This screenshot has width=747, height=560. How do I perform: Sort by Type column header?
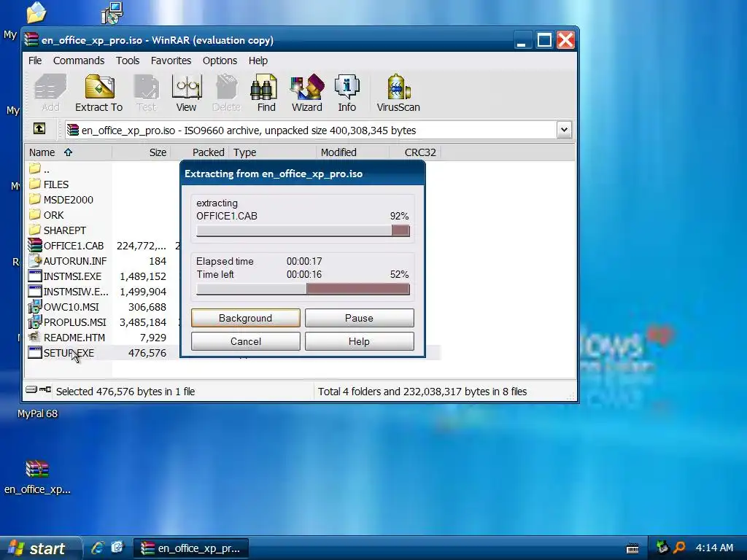(272, 152)
